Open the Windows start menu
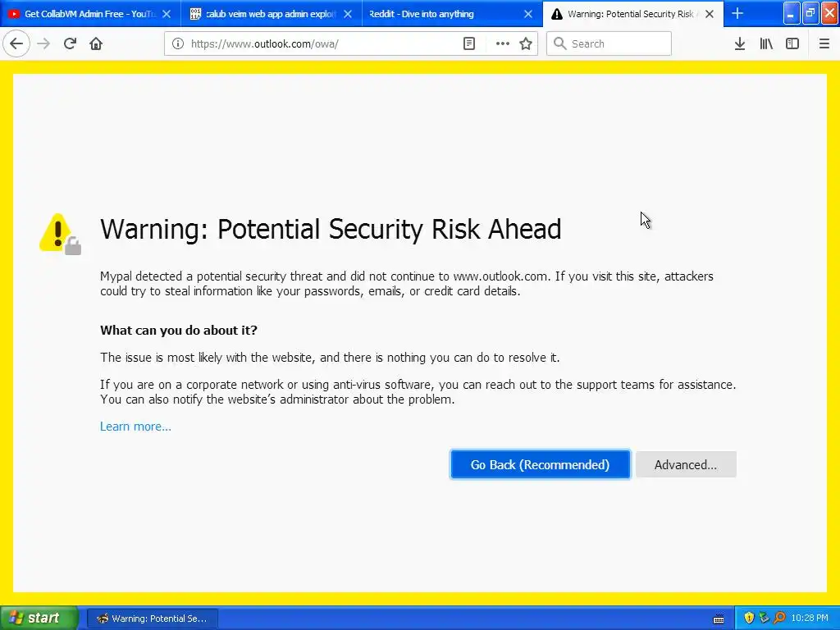Screen dimensions: 840x630 (x=39, y=619)
